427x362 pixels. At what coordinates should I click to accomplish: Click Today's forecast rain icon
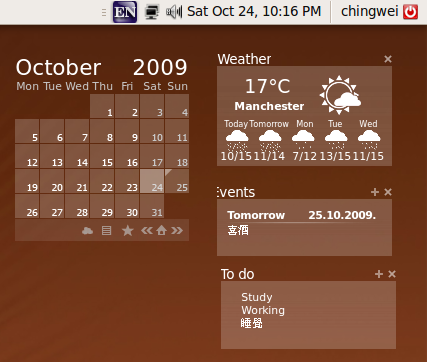click(x=237, y=140)
